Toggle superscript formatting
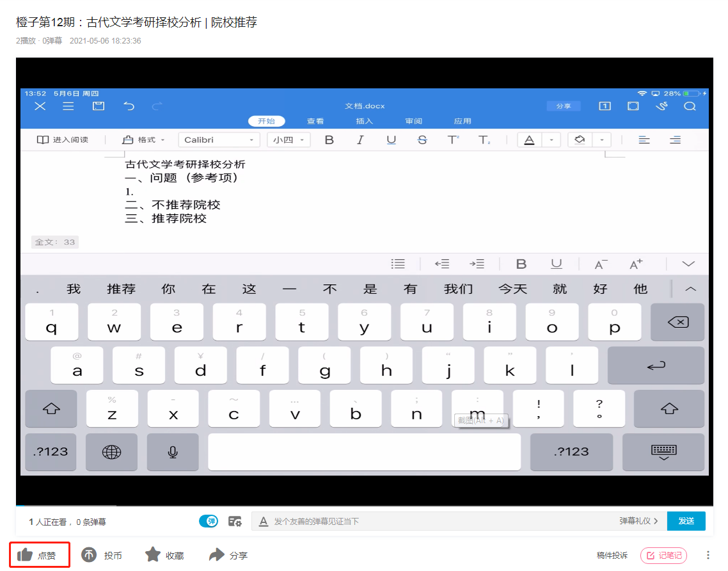 coord(453,140)
